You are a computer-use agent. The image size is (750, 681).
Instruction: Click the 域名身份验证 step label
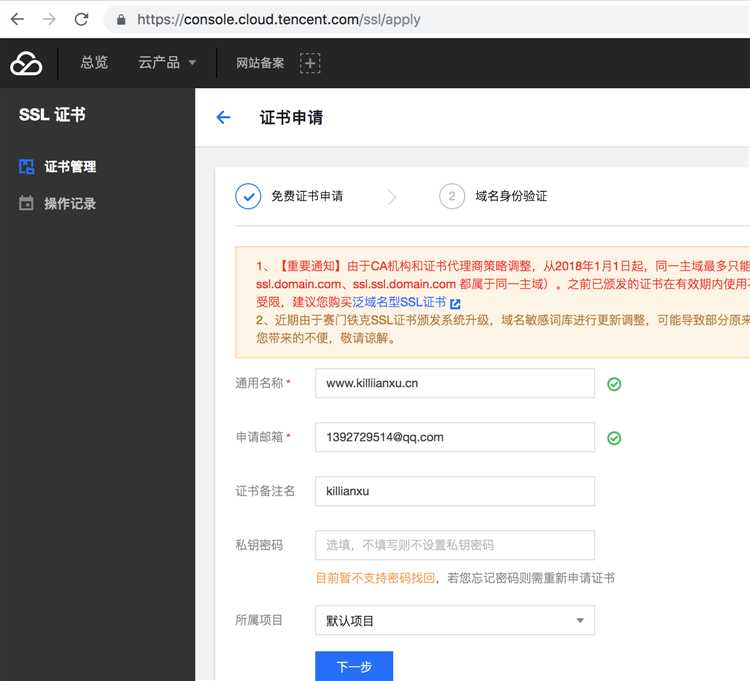pos(511,196)
